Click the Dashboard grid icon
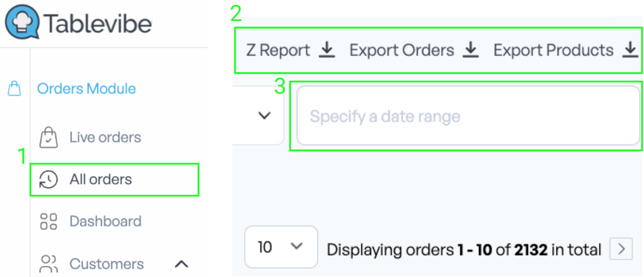644x277 pixels. click(x=48, y=221)
